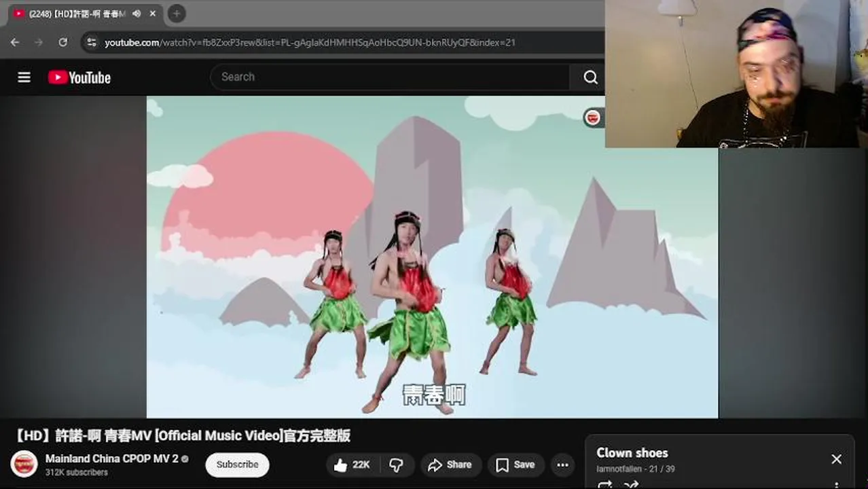Click the Clown shoes playlist title
The height and width of the screenshot is (489, 868).
coord(632,453)
